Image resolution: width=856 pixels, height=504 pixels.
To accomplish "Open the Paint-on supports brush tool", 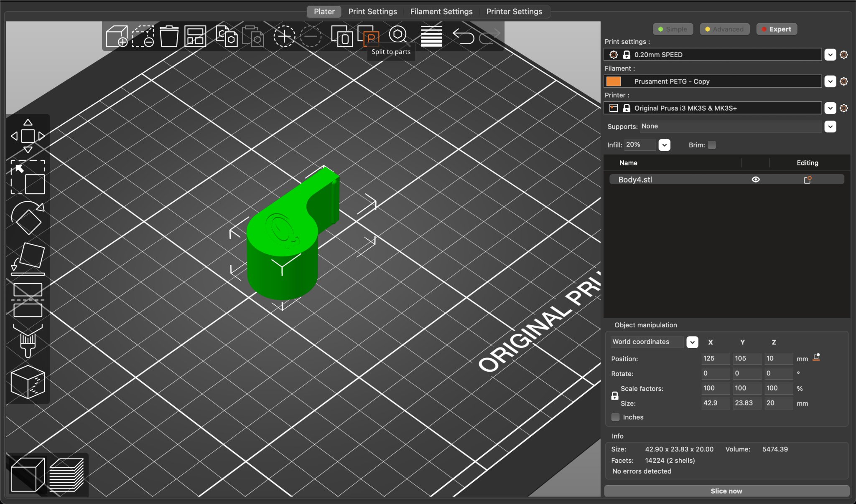I will (28, 341).
